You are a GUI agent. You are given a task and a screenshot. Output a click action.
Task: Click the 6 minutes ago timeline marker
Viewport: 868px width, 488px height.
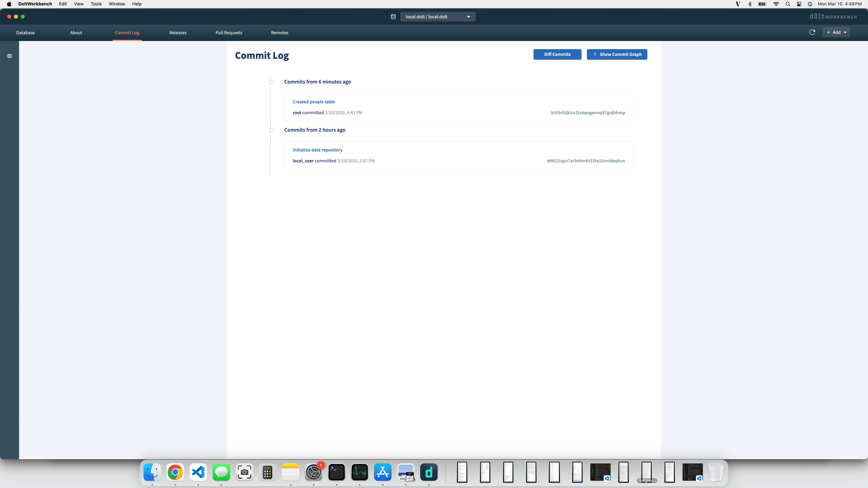271,82
